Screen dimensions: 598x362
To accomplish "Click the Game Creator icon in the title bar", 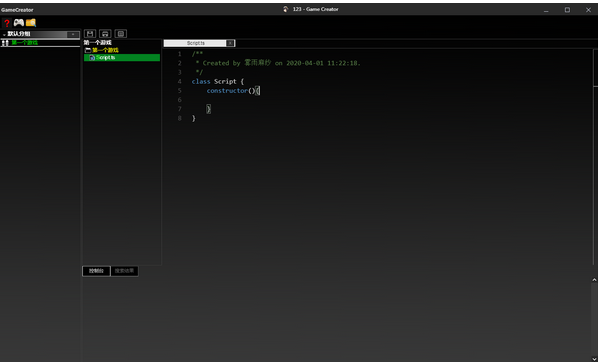I will [286, 9].
